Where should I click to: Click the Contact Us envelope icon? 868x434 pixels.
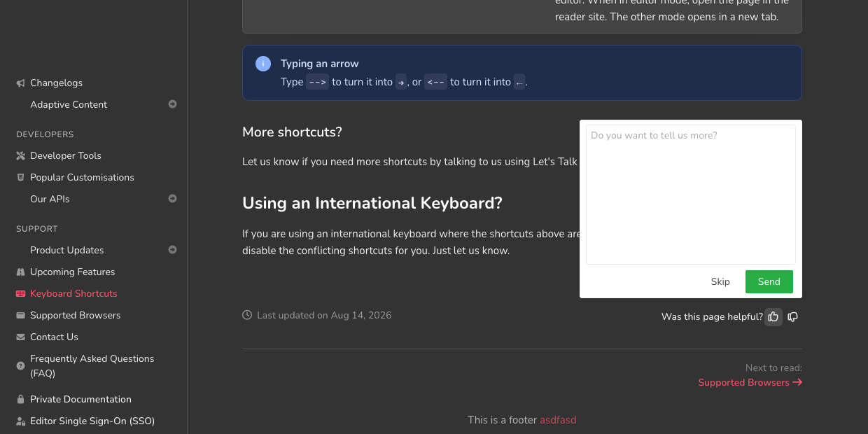(x=20, y=337)
